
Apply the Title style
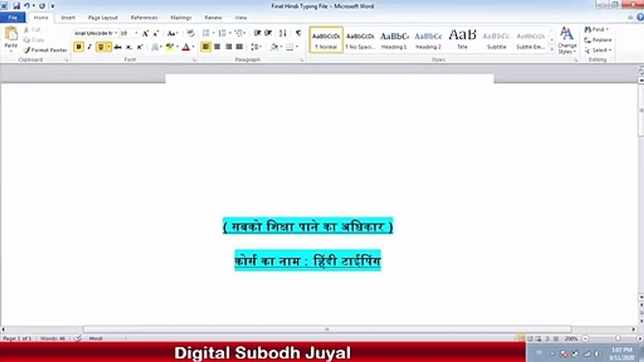462,40
